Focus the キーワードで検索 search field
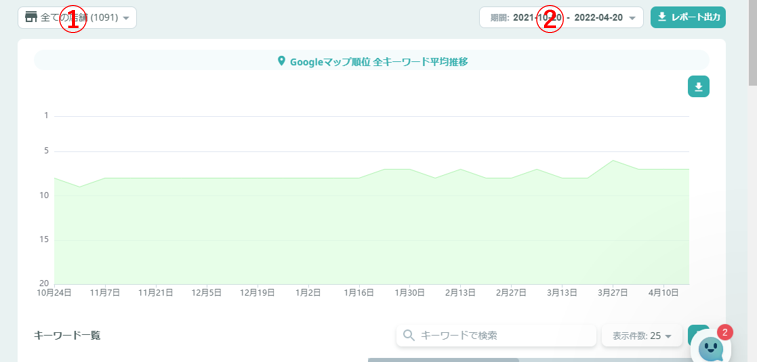The height and width of the screenshot is (363, 757). pyautogui.click(x=496, y=335)
